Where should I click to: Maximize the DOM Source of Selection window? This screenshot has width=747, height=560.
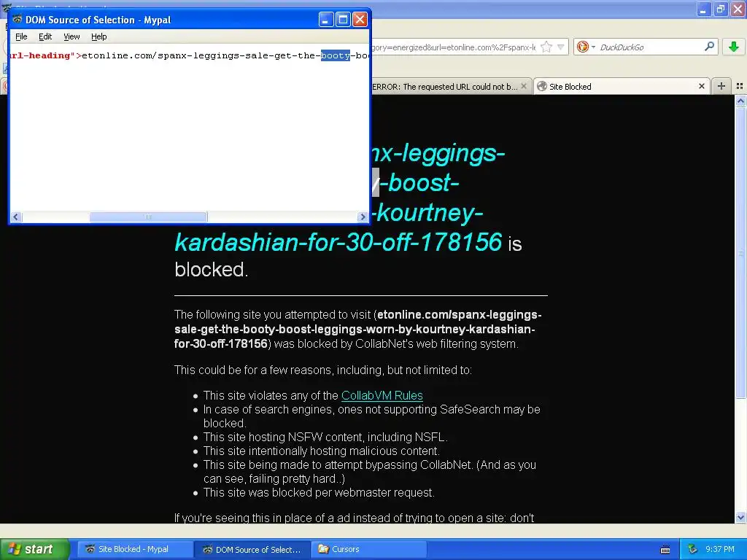pyautogui.click(x=343, y=20)
